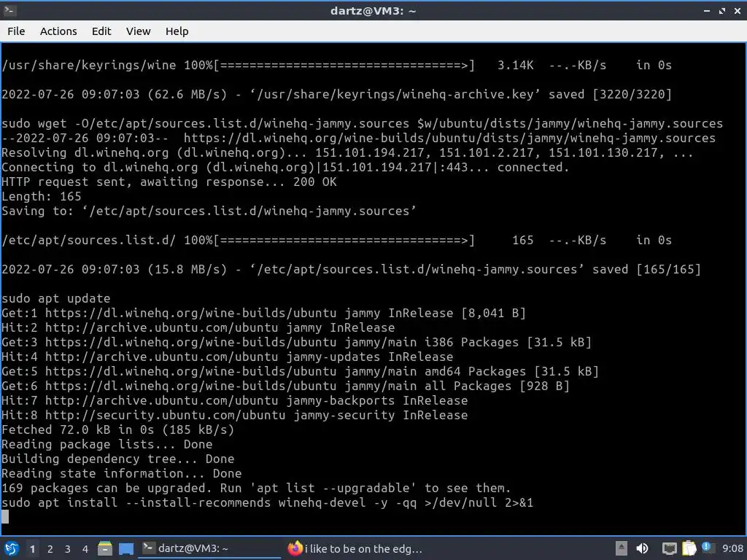Click the 'Connecting to dl.winehq.org' connected line
The width and height of the screenshot is (747, 560).
coord(285,168)
